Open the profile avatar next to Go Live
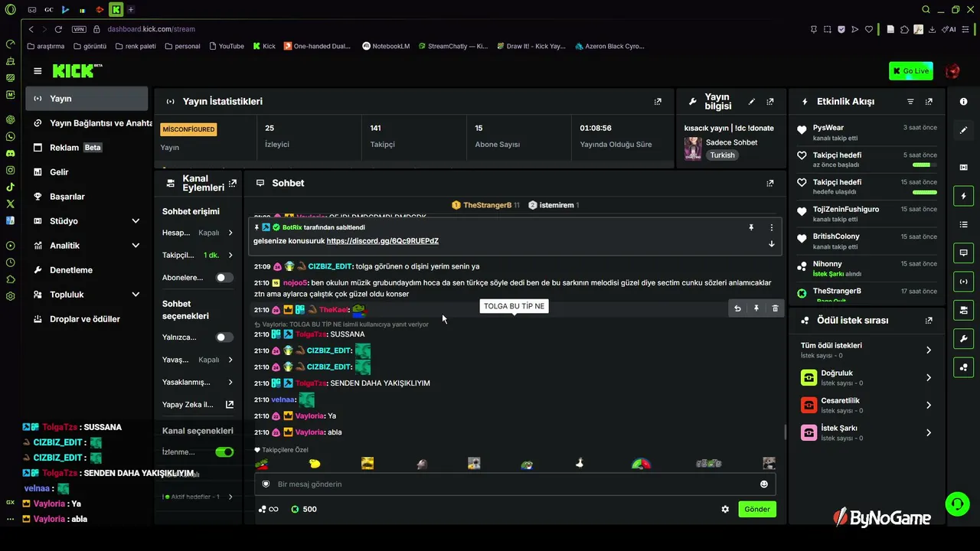The width and height of the screenshot is (980, 551). (952, 71)
